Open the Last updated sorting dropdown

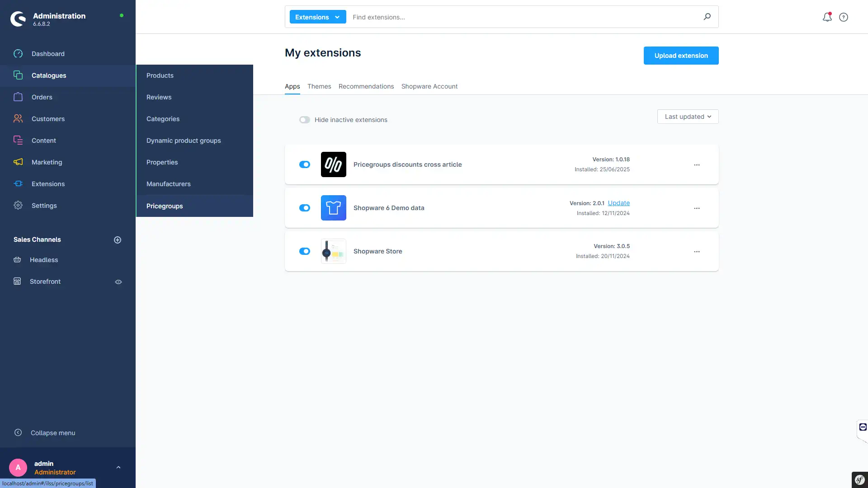tap(688, 117)
